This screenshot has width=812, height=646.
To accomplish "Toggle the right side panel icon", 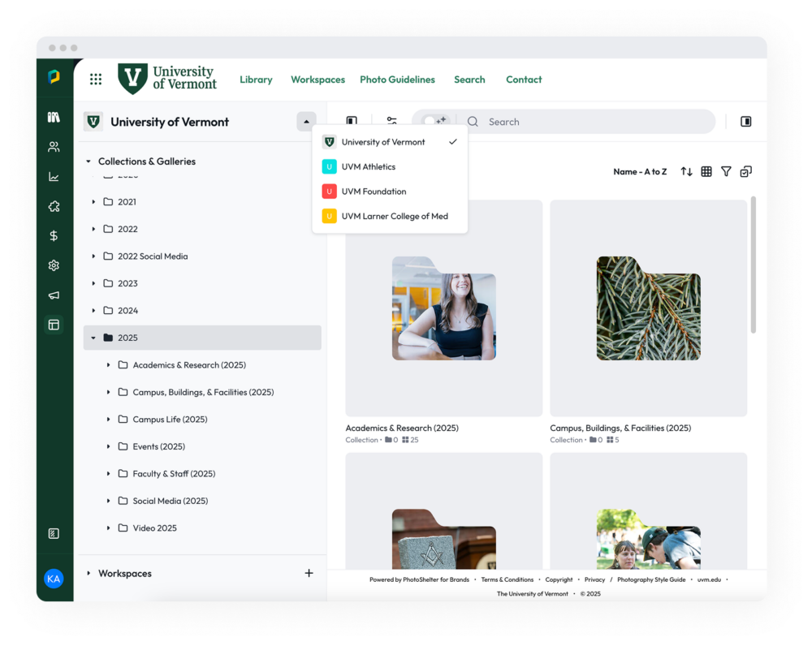I will click(745, 122).
